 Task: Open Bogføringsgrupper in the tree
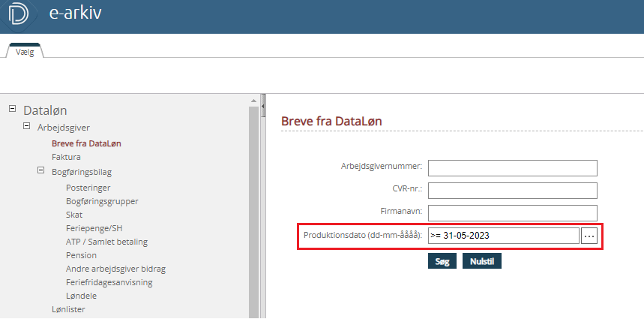pos(102,201)
